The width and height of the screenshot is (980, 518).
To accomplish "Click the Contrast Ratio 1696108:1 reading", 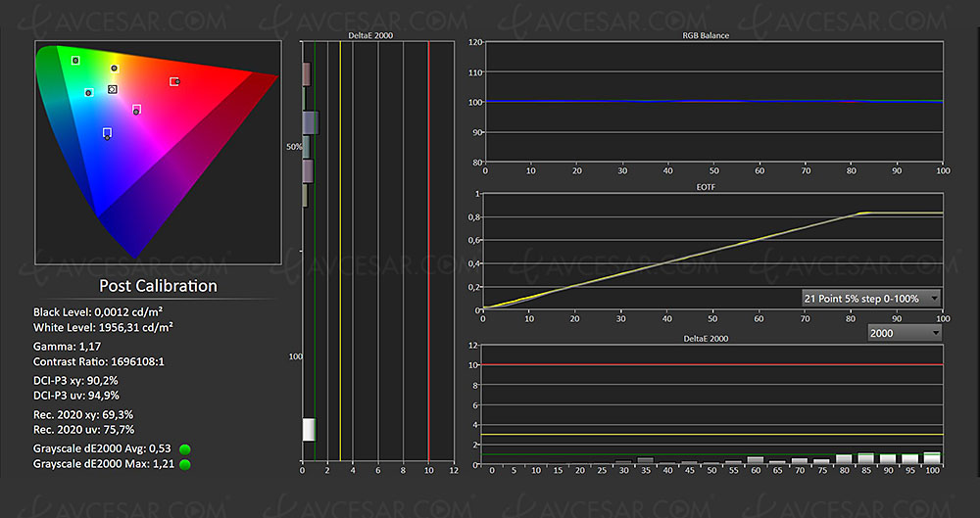I will point(97,361).
